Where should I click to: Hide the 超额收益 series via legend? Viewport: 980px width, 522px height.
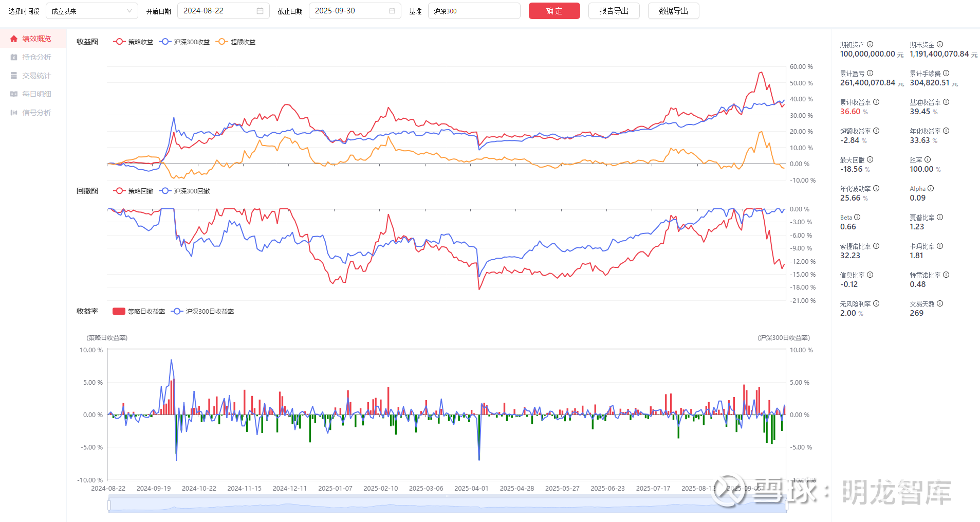pyautogui.click(x=236, y=42)
